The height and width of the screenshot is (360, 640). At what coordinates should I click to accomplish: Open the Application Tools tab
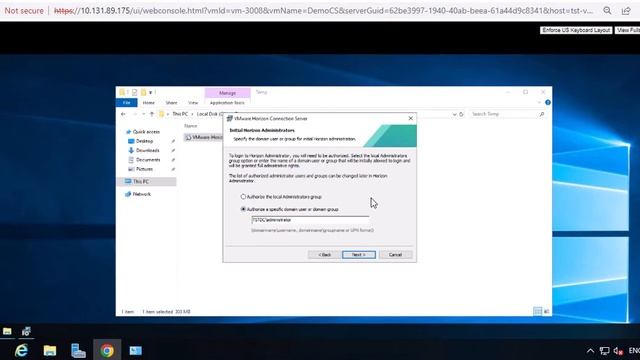[x=227, y=103]
